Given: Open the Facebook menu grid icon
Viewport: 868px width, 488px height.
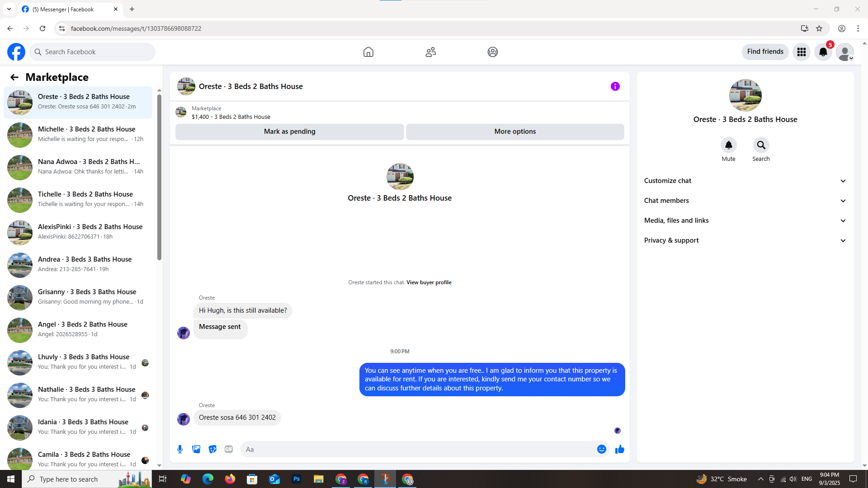Looking at the screenshot, I should [x=802, y=52].
